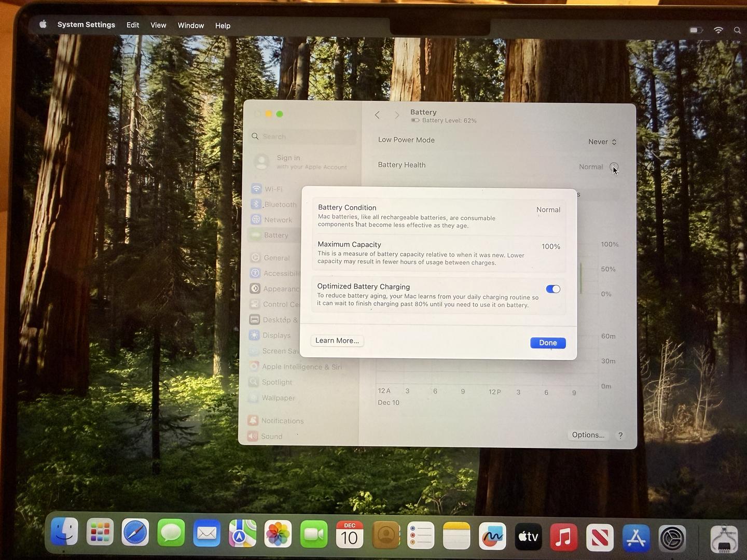Go forward using the right chevron
This screenshot has width=747, height=560.
point(397,115)
